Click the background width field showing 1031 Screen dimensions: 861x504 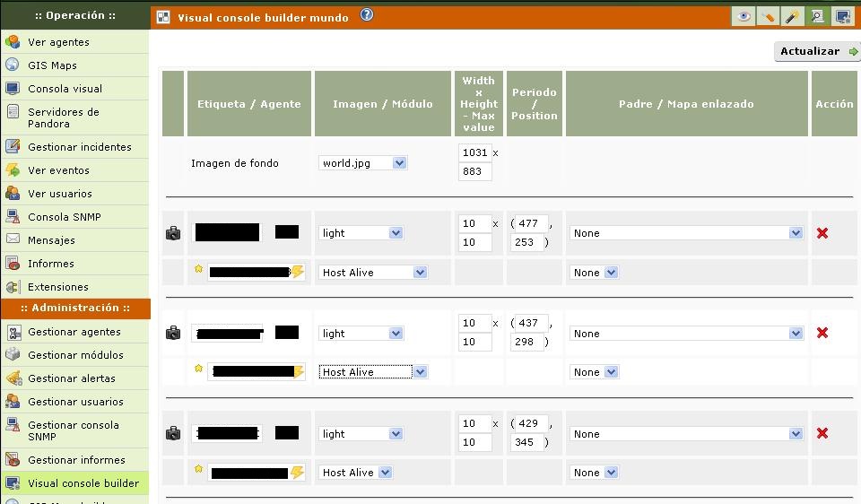pyautogui.click(x=474, y=152)
